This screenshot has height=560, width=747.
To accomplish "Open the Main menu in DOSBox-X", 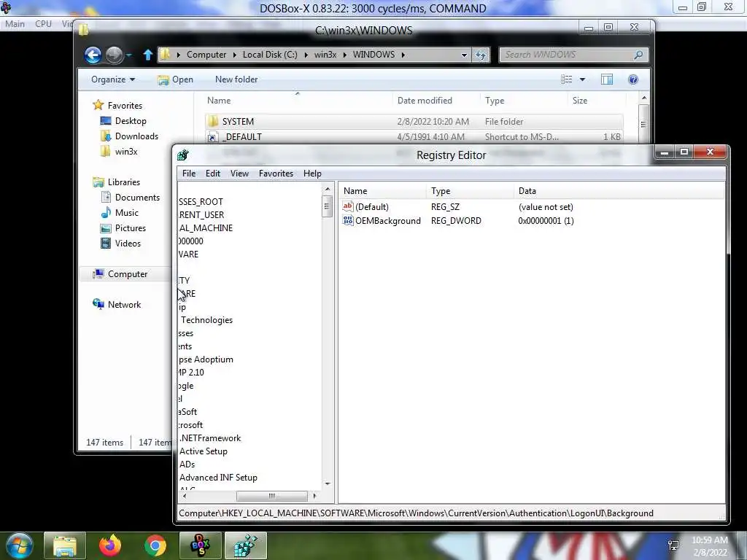I will 15,23.
